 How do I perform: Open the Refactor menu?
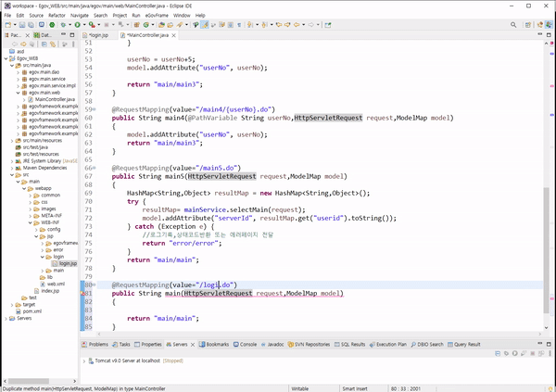pyautogui.click(x=55, y=16)
